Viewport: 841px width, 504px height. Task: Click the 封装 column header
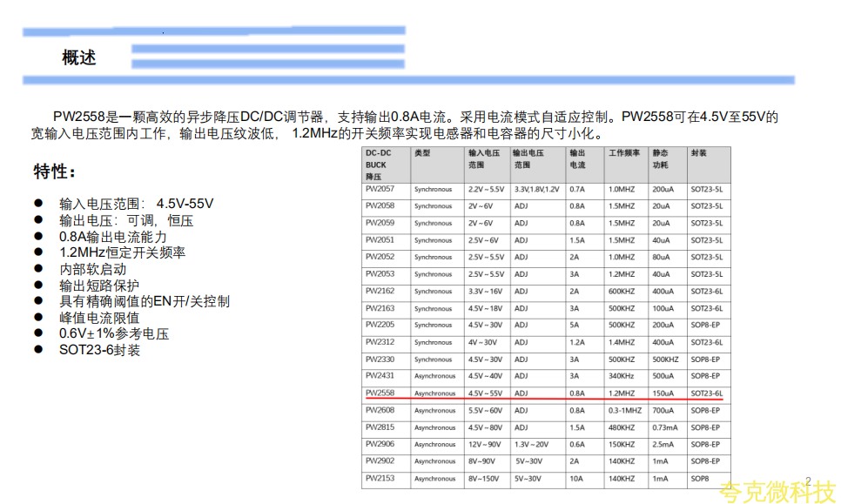[x=699, y=153]
